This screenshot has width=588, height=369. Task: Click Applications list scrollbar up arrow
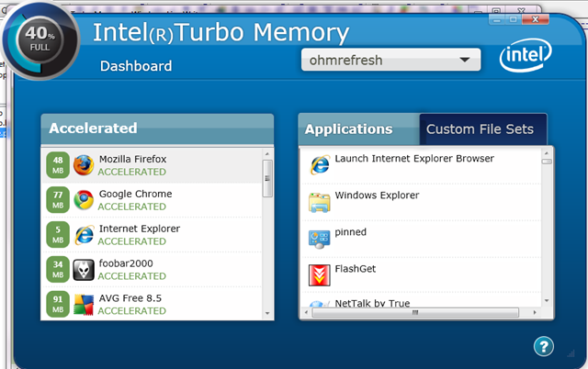click(547, 153)
